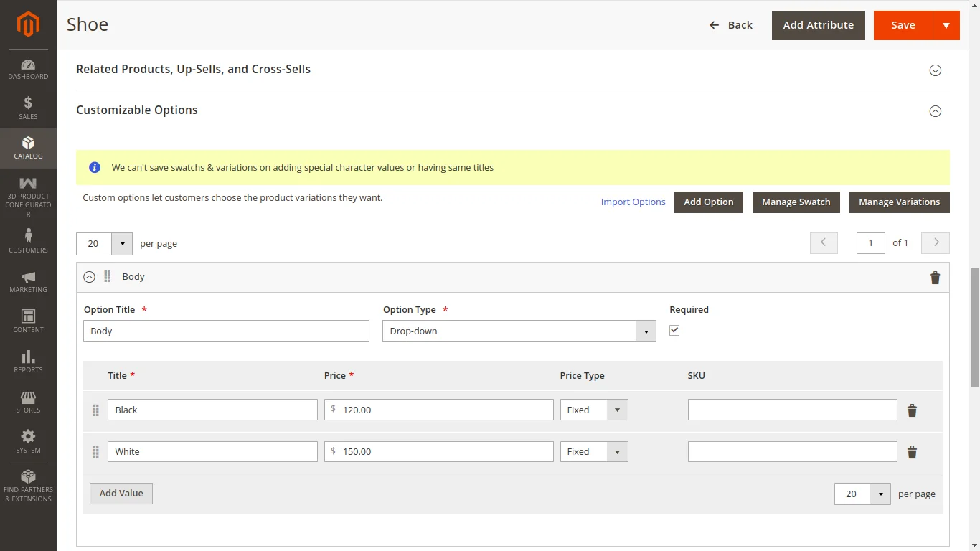
Task: Click the Add Value button
Action: [x=121, y=493]
